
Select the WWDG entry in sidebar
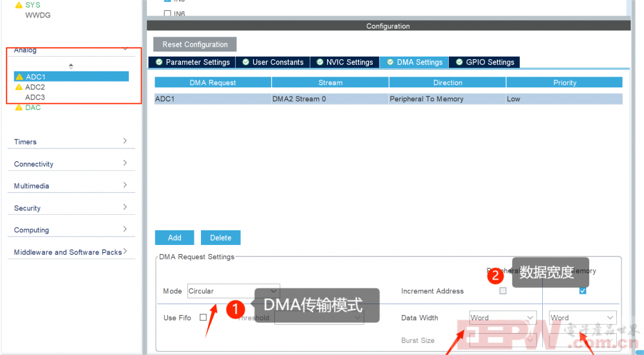coord(38,15)
